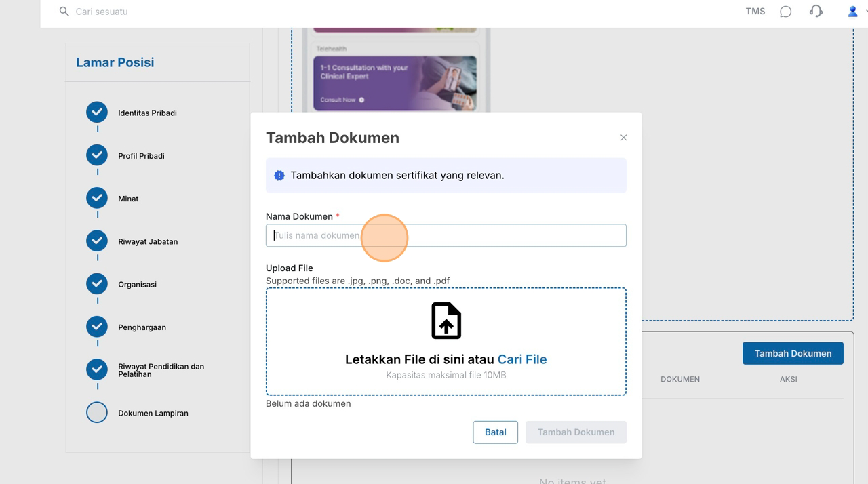868x484 pixels.
Task: Select the empty Dokumen Lampiran step circle
Action: click(x=97, y=412)
